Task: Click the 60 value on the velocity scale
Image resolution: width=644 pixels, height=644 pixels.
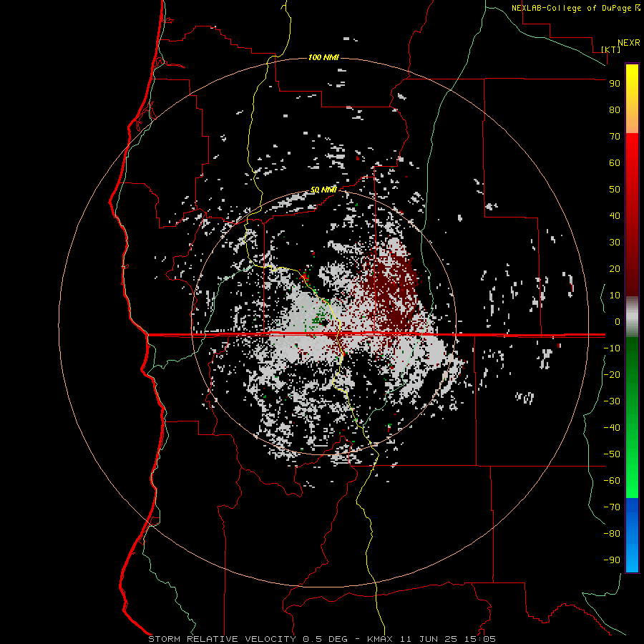Action: [615, 162]
